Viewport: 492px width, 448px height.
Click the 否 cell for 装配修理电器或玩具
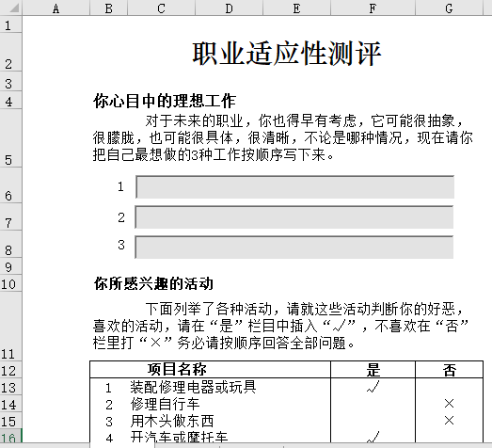tap(449, 387)
